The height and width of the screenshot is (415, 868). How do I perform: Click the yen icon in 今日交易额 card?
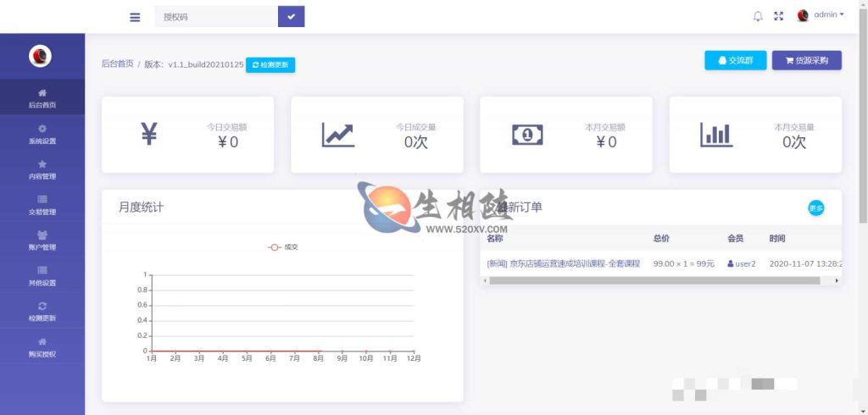pos(149,134)
